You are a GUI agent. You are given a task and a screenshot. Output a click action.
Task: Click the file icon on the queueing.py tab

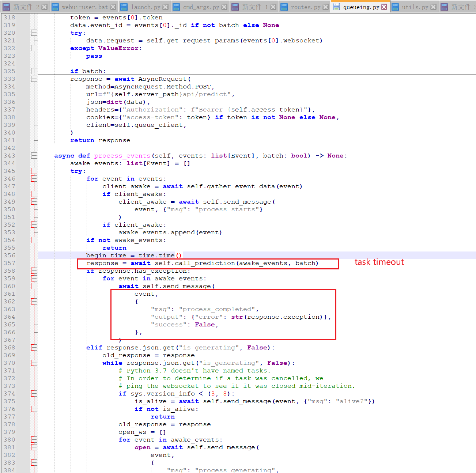point(337,6)
